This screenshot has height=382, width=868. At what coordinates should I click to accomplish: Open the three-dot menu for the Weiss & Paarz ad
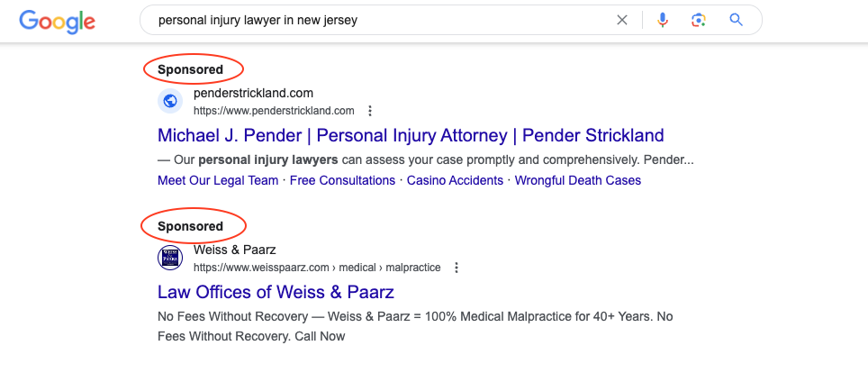pyautogui.click(x=457, y=268)
